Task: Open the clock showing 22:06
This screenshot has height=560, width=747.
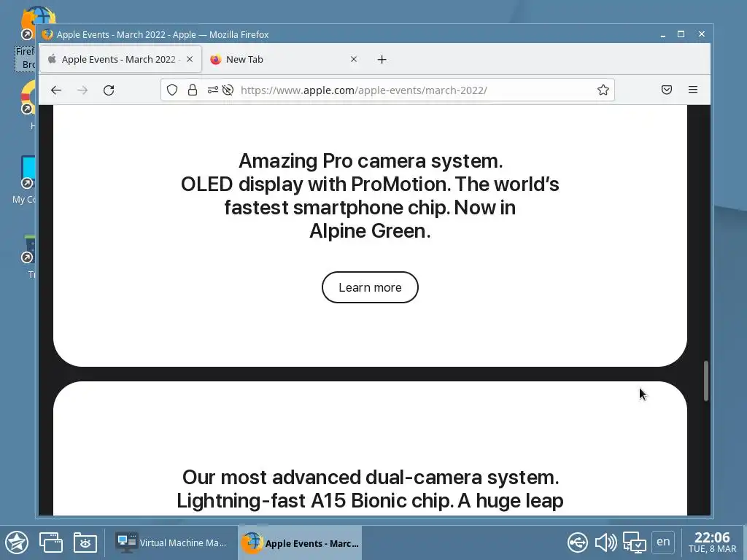Action: pos(712,542)
